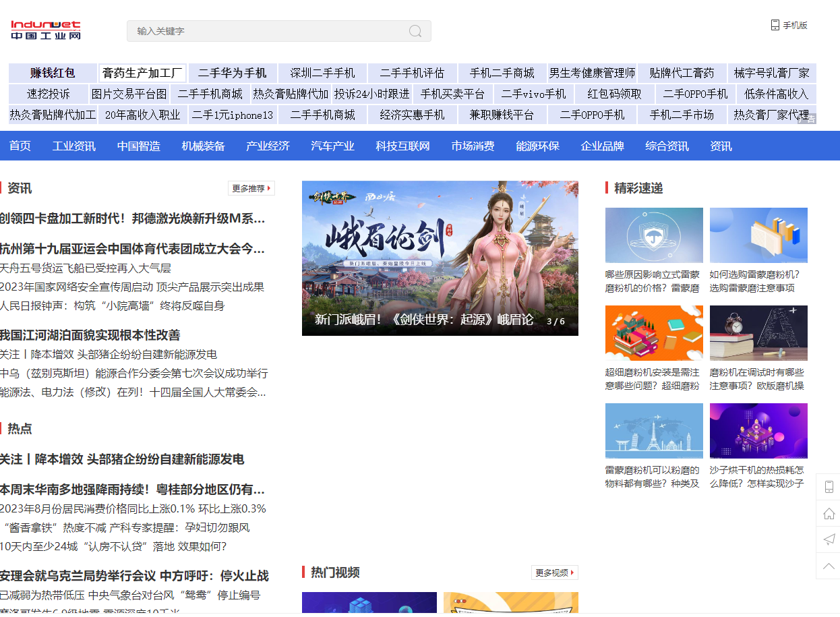Image resolution: width=840 pixels, height=617 pixels.
Task: Open 更多推荐 in the 资讯 section
Action: 251,189
